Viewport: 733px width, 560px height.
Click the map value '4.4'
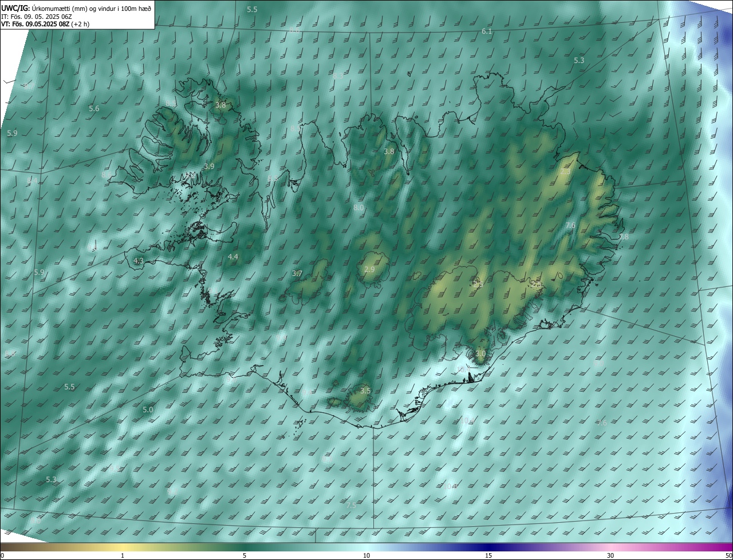(233, 258)
